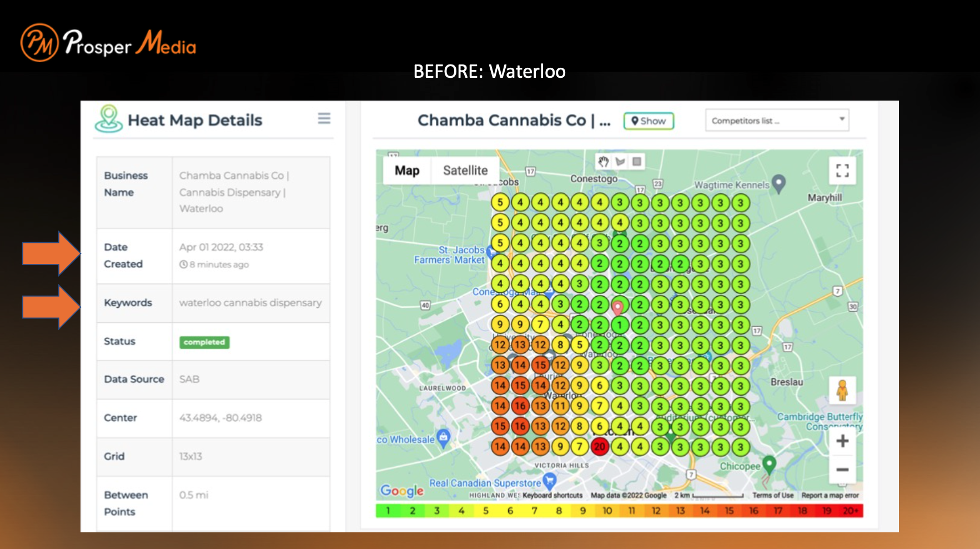The width and height of the screenshot is (980, 549).
Task: Click the Maryhill place label on map
Action: (x=825, y=198)
